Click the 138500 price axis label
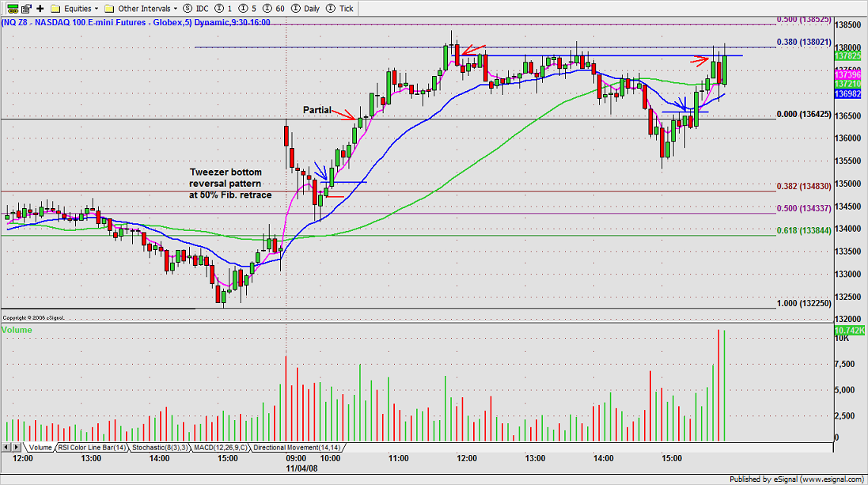Viewport: 868px width, 485px height. click(x=848, y=25)
